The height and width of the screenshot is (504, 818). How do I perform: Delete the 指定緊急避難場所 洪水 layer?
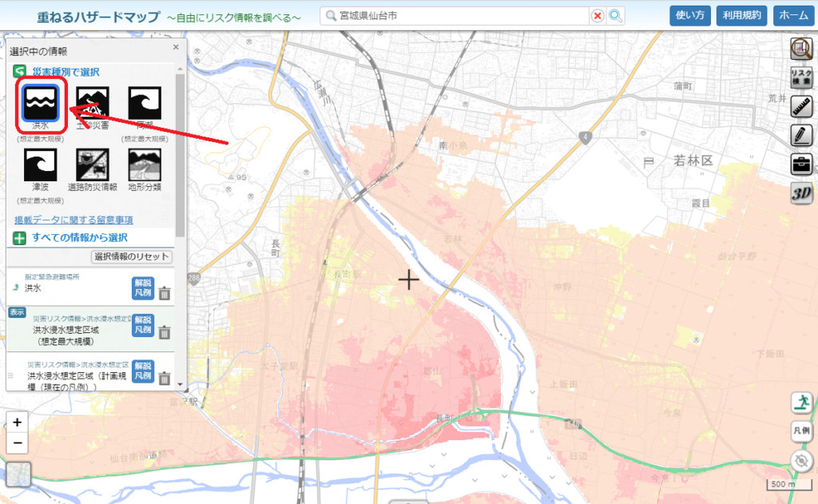pos(165,293)
